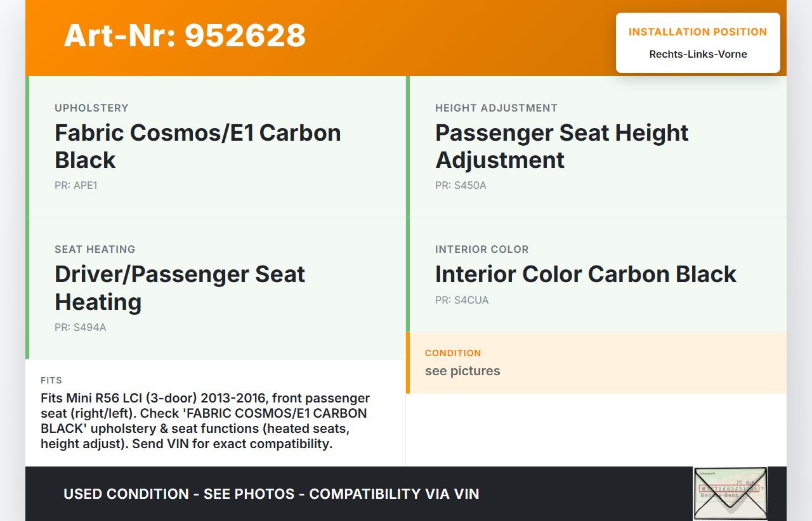Click the SEAT HEATING section label
The image size is (812, 521).
[95, 250]
